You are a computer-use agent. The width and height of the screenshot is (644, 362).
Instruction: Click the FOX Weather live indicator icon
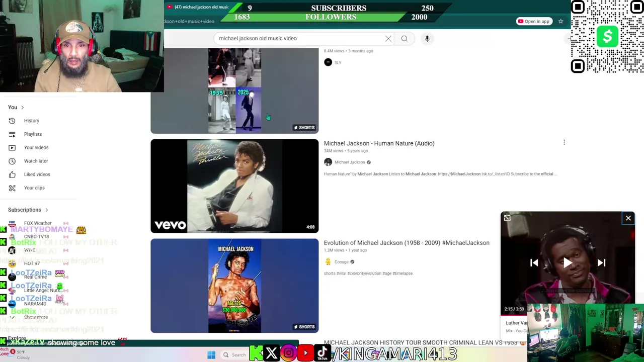pyautogui.click(x=65, y=223)
